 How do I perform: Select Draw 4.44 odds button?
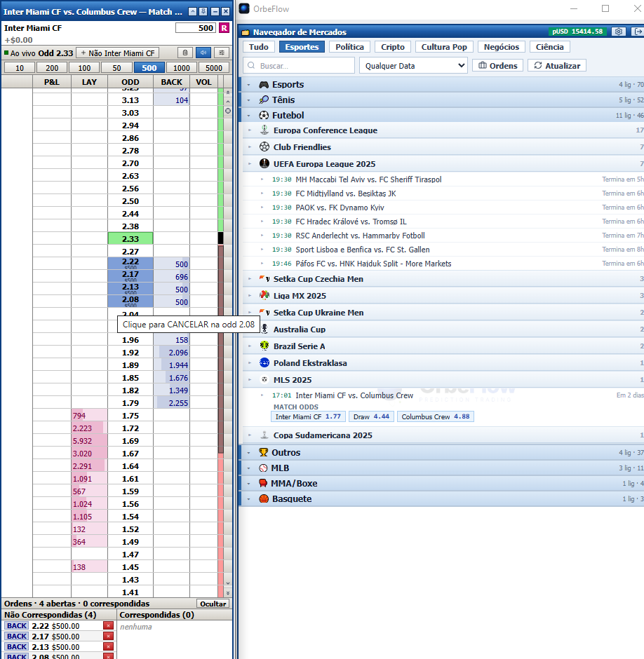point(371,416)
